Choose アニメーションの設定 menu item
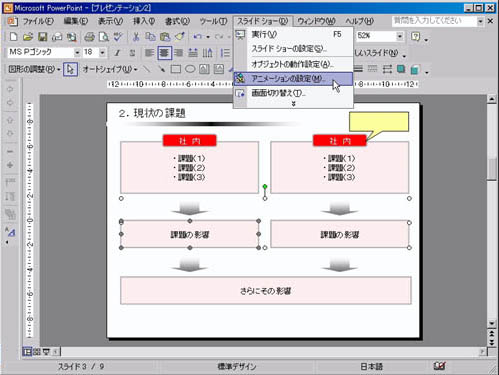Screen dimensions: 499x375 coord(293,79)
